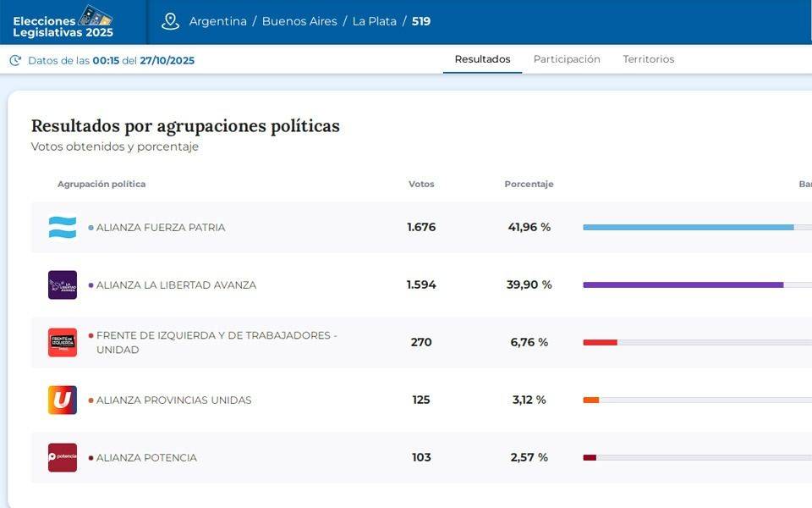Click the data refresh clock icon
Image resolution: width=812 pixels, height=508 pixels.
tap(15, 60)
